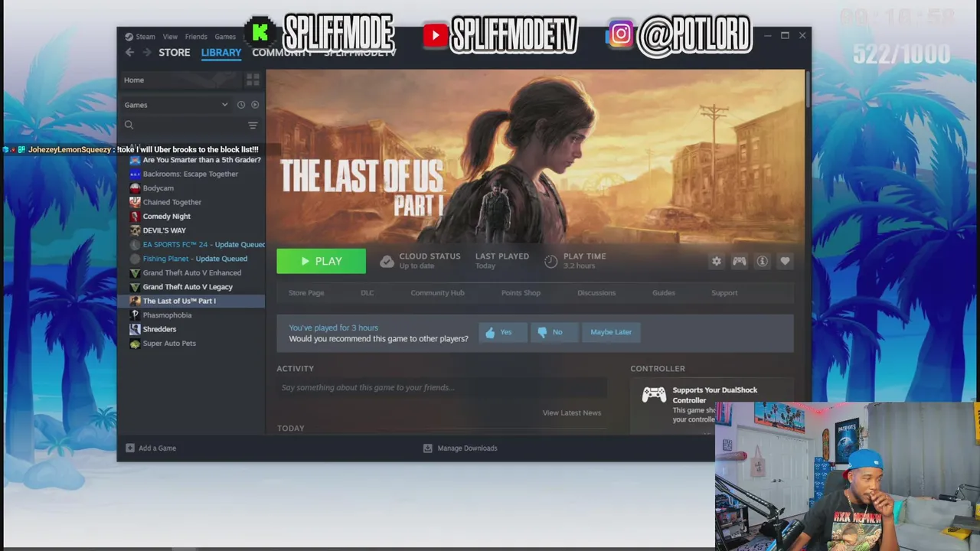Open the View menu
Viewport: 980px width, 551px height.
pyautogui.click(x=170, y=37)
